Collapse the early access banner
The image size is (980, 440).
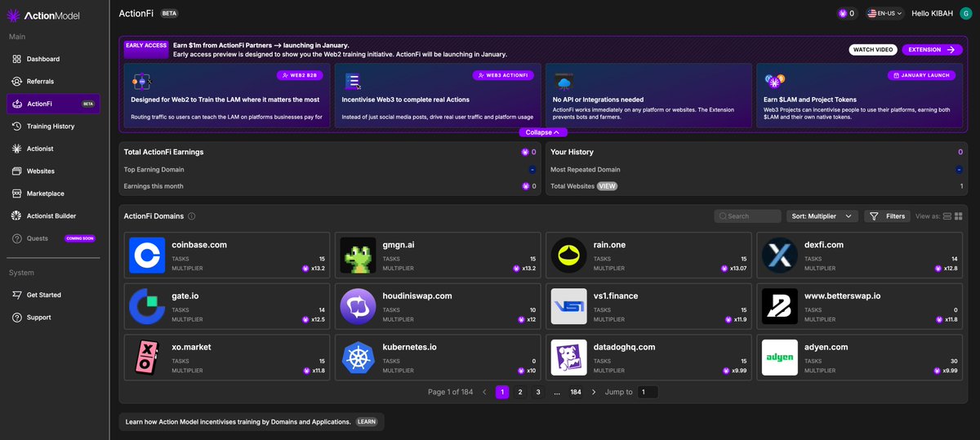(x=542, y=132)
